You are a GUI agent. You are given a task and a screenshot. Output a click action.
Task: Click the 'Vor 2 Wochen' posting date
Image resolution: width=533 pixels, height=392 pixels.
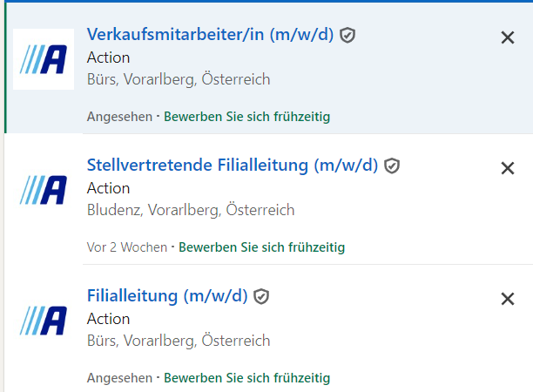coord(127,247)
